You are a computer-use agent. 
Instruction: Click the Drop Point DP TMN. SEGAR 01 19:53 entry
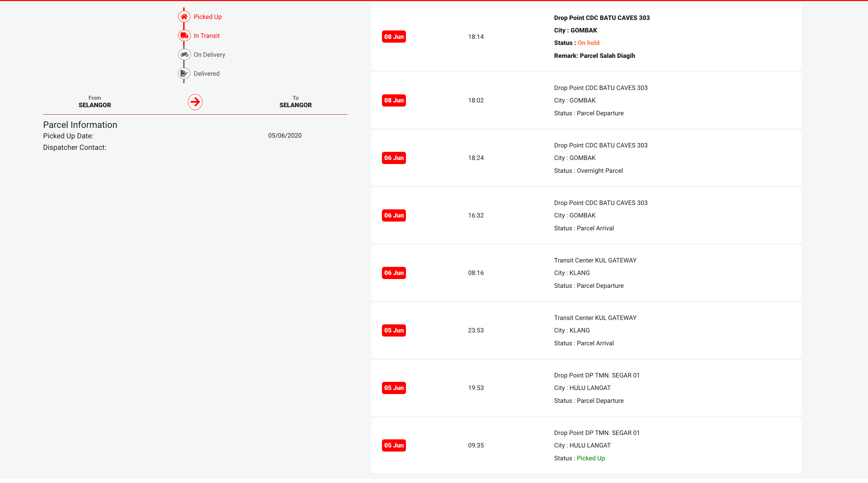coord(586,388)
